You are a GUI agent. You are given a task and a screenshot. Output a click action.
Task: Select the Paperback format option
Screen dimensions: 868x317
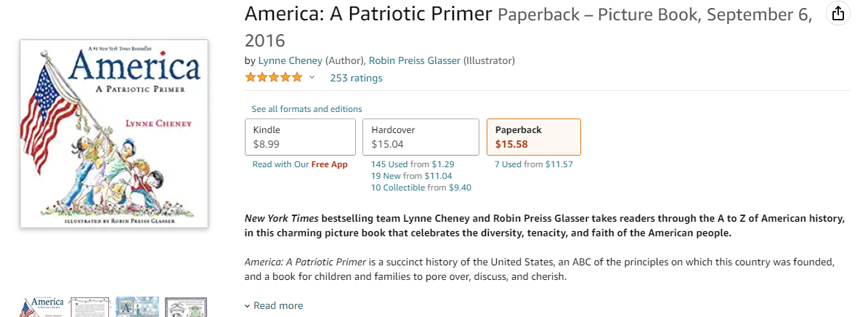click(533, 137)
